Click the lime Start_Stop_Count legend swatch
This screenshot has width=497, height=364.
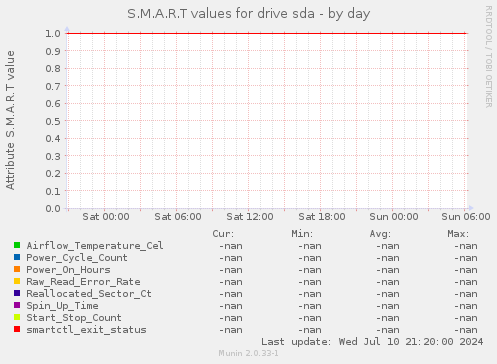click(17, 317)
